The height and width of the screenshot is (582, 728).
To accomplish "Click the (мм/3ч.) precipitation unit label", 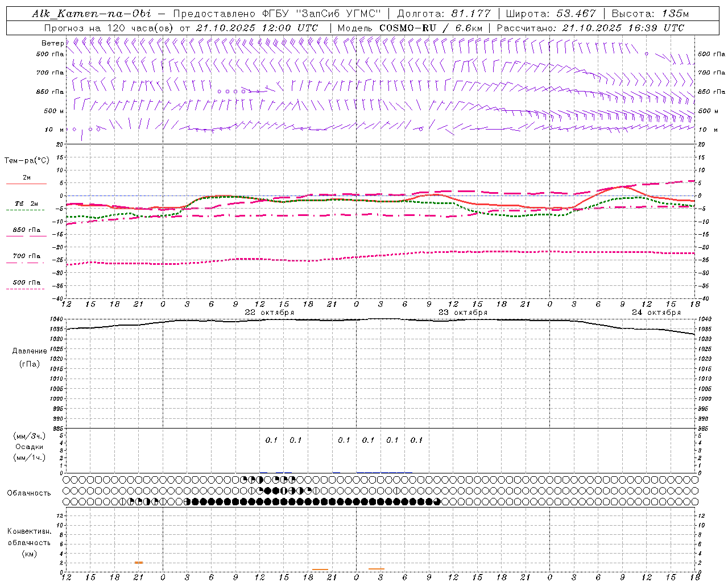I will pos(30,436).
